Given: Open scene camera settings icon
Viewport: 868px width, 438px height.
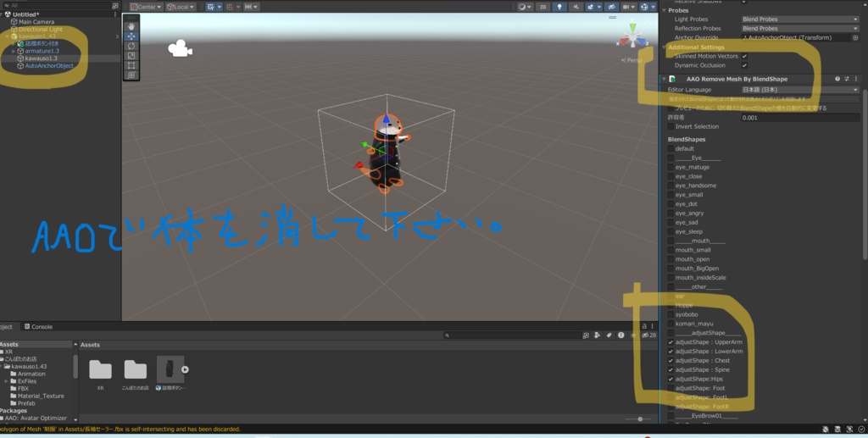Looking at the screenshot, I should [x=628, y=7].
